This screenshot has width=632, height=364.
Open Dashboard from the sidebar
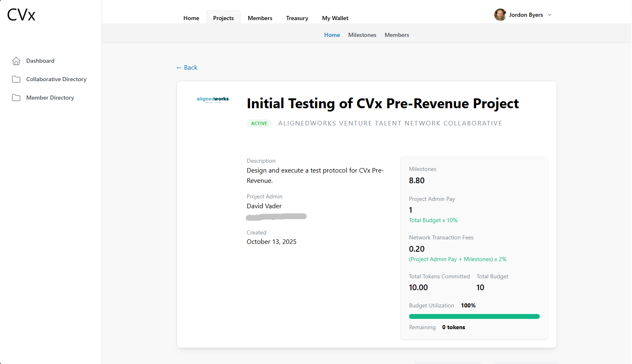pyautogui.click(x=40, y=61)
